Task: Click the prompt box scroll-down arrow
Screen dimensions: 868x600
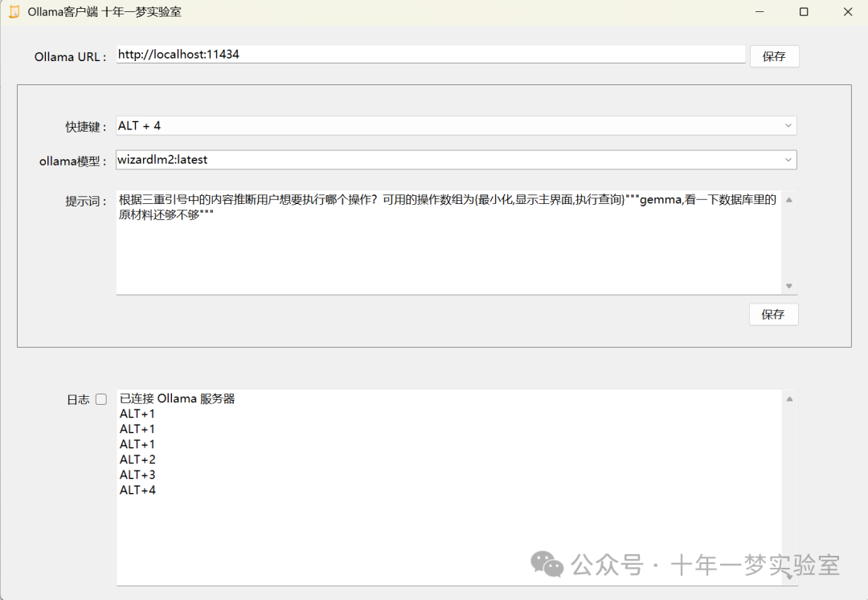Action: pyautogui.click(x=789, y=286)
